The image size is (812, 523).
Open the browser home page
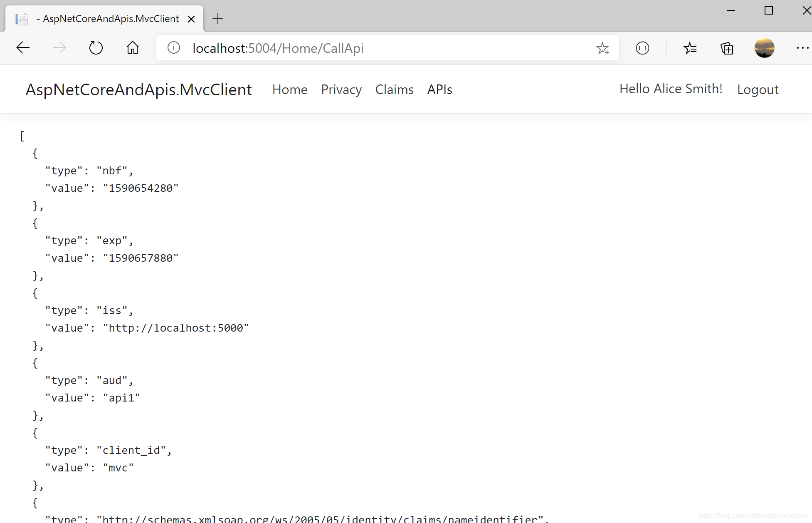(132, 47)
